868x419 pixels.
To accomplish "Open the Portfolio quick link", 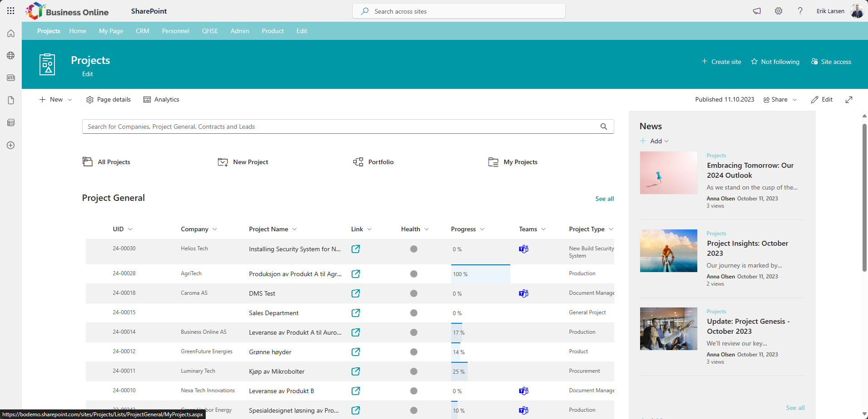I will pyautogui.click(x=373, y=162).
